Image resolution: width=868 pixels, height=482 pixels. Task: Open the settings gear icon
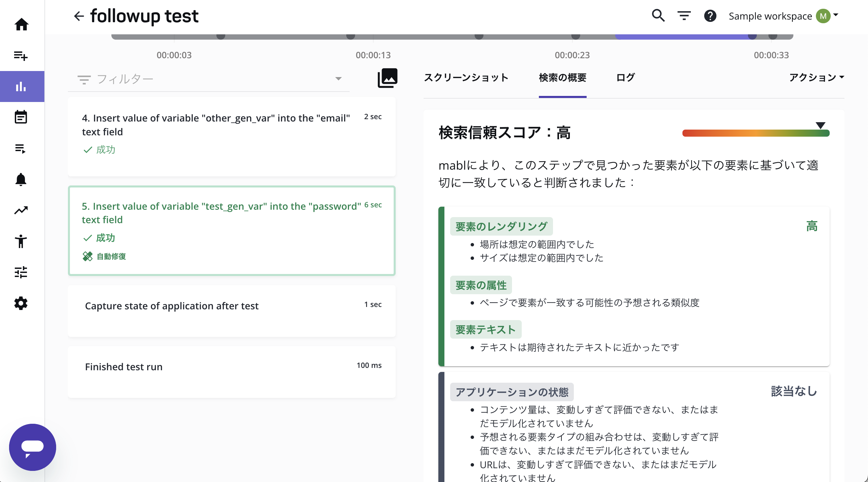21,303
